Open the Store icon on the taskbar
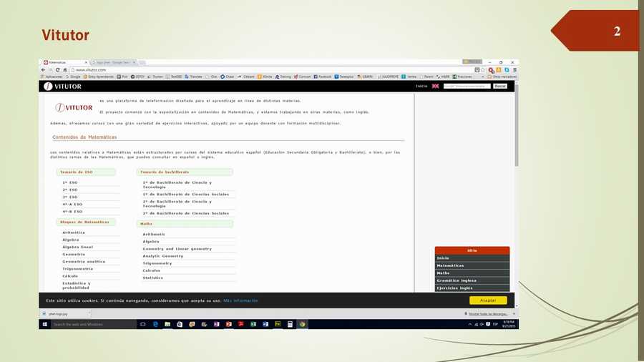644x362 pixels. pyautogui.click(x=180, y=324)
